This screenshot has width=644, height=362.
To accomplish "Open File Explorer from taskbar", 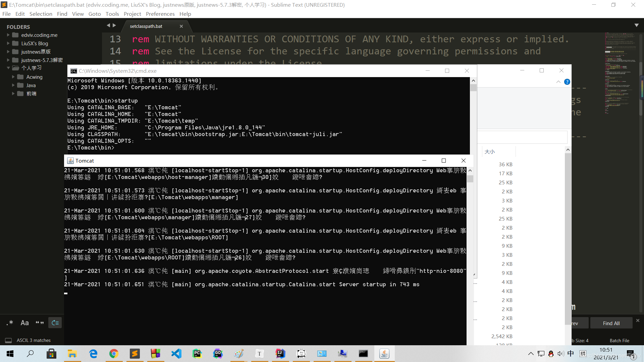I will pyautogui.click(x=72, y=354).
